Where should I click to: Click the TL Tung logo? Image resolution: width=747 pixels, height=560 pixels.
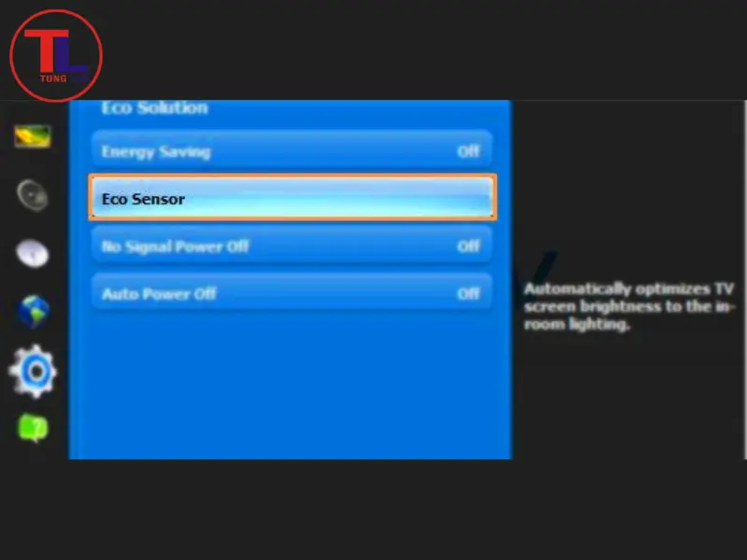[55, 56]
